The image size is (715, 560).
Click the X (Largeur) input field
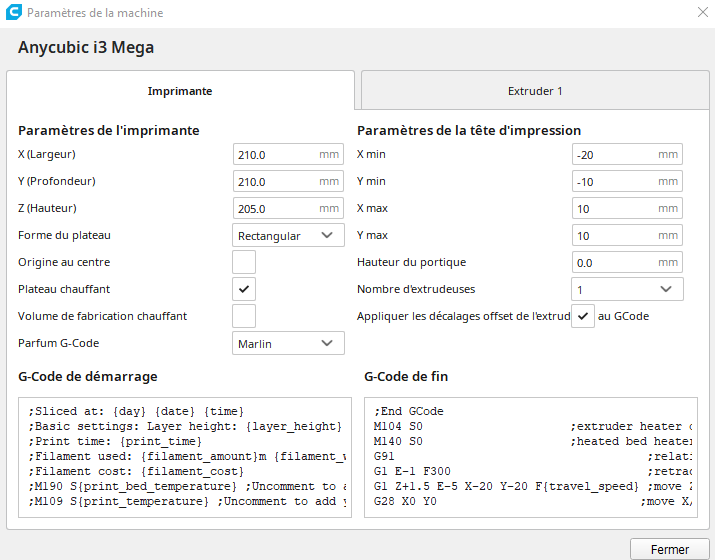[x=275, y=155]
